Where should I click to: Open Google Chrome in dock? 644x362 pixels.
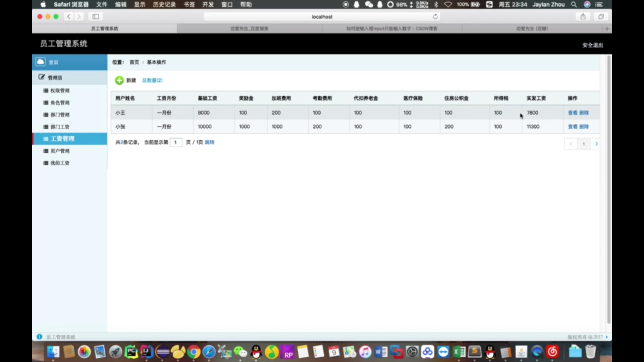(x=194, y=352)
